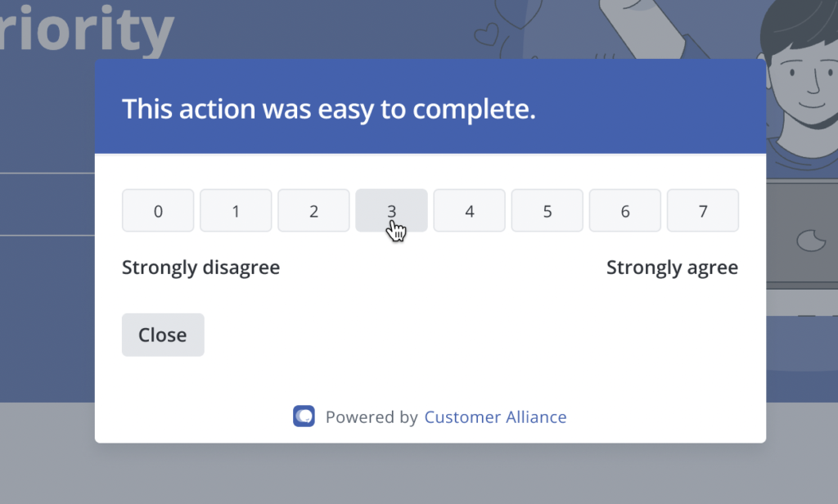This screenshot has height=504, width=838.
Task: Select rating 0 on the scale
Action: (158, 211)
